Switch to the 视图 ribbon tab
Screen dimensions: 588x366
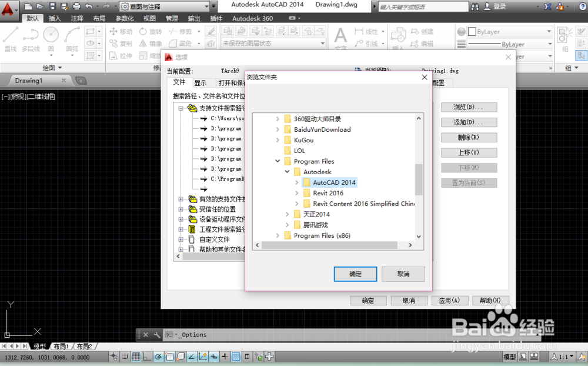[x=149, y=18]
